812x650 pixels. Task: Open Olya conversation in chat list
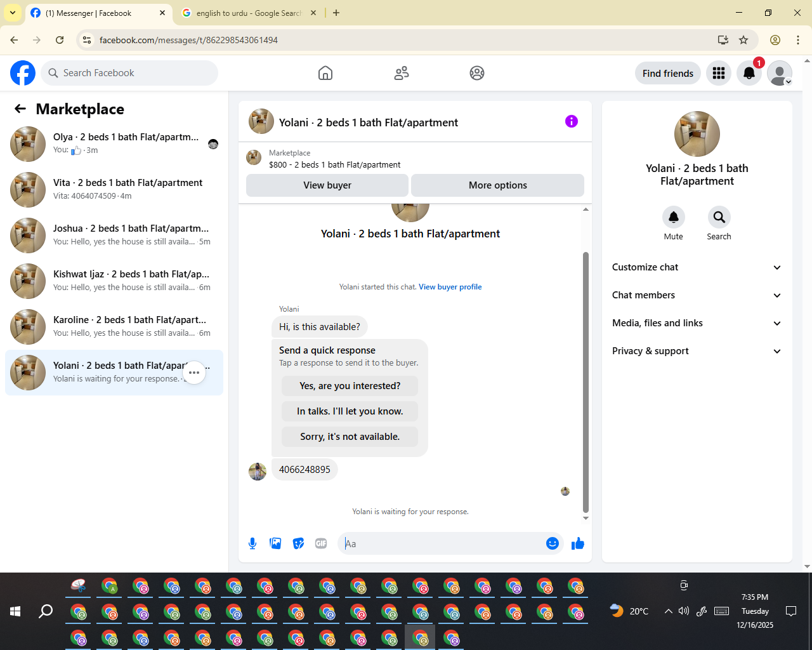114,144
